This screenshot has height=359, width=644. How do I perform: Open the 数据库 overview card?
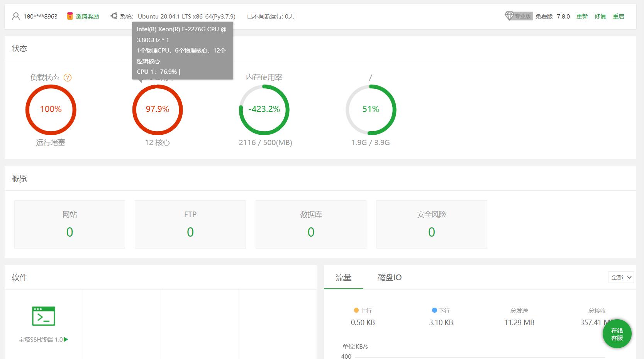tap(311, 224)
